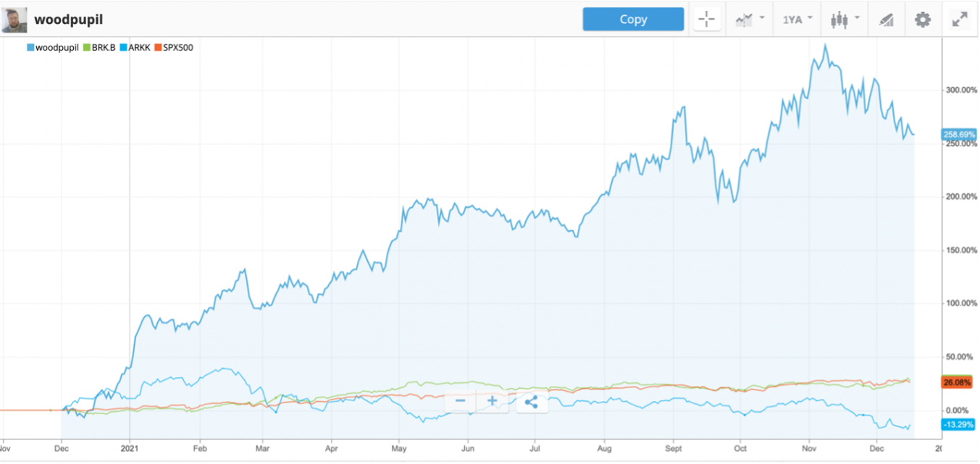Open the candlestick chart type dropdown
The image size is (980, 464).
tap(845, 20)
